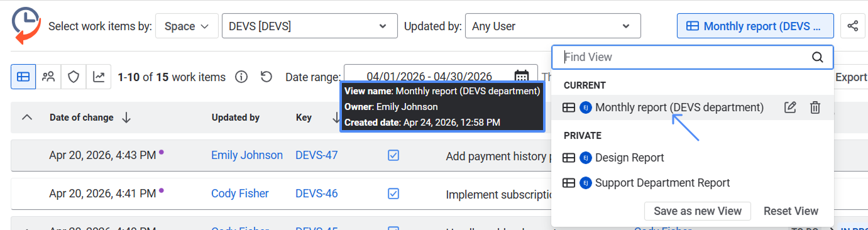Click the Key column header
868x230 pixels.
[304, 118]
